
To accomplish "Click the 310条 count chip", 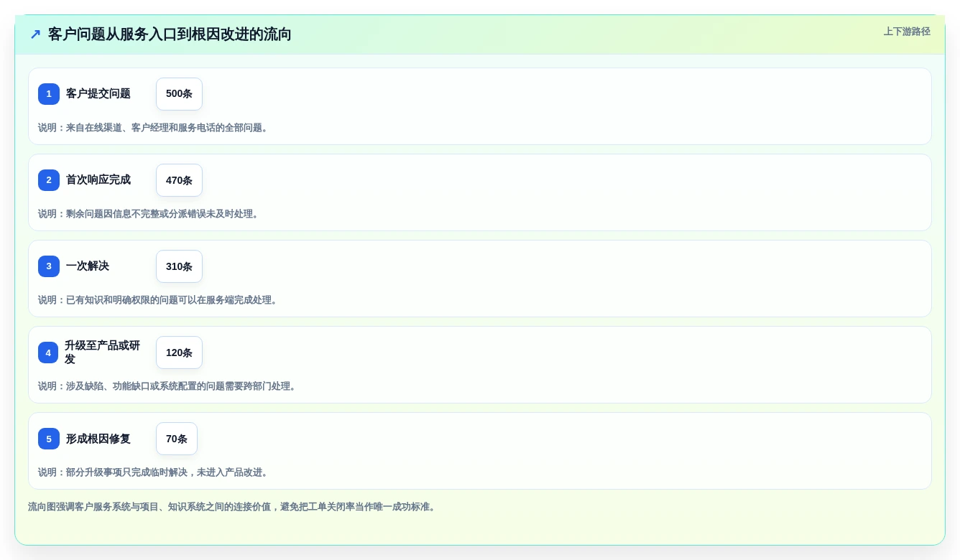I will pyautogui.click(x=179, y=266).
